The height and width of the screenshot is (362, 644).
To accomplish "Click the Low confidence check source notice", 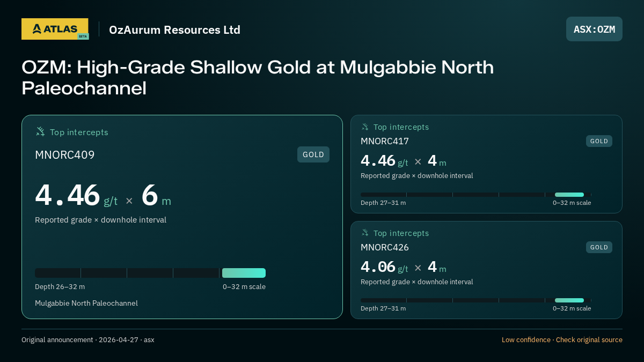I will pos(562,340).
